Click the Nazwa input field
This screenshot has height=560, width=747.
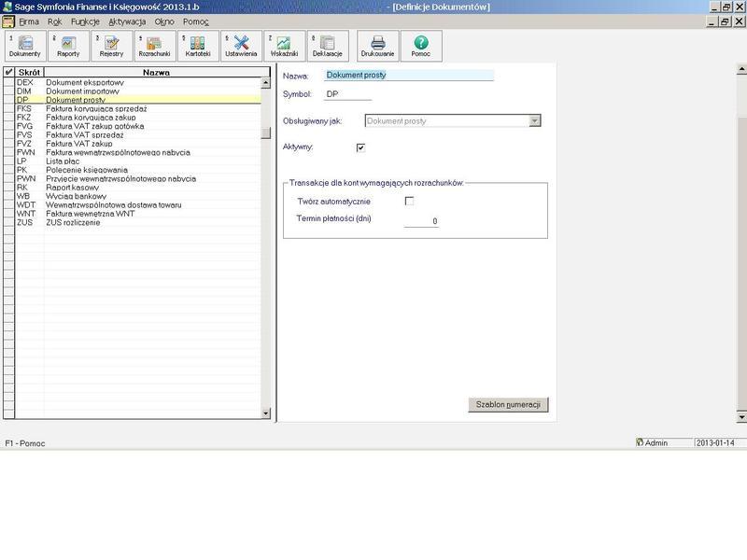[x=409, y=76]
